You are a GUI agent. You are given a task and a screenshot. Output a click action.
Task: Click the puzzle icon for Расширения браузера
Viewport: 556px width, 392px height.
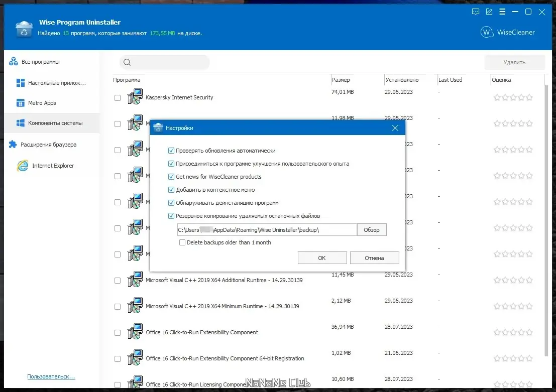pyautogui.click(x=12, y=144)
